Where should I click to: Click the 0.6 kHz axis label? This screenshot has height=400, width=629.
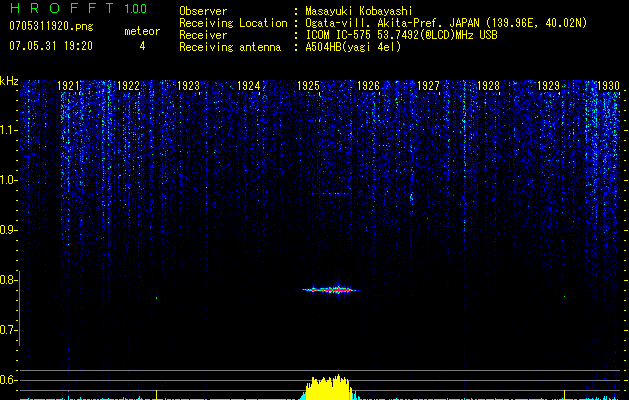pos(8,380)
